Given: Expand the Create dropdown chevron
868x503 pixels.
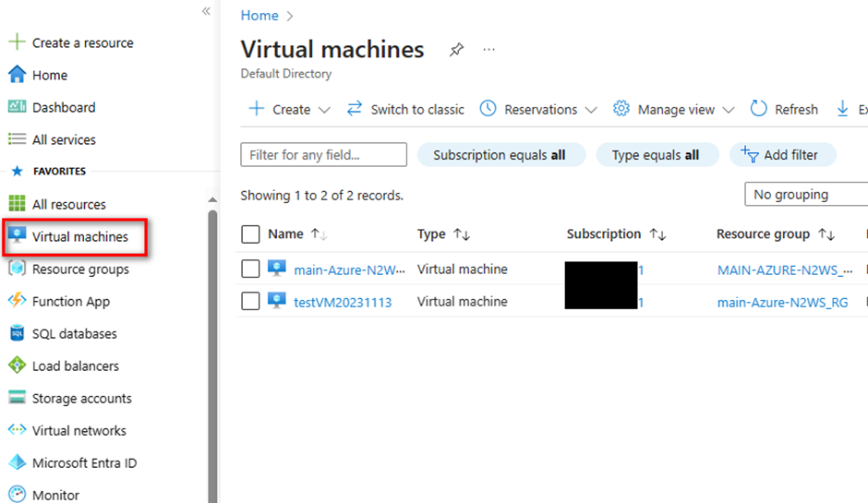Looking at the screenshot, I should (324, 110).
